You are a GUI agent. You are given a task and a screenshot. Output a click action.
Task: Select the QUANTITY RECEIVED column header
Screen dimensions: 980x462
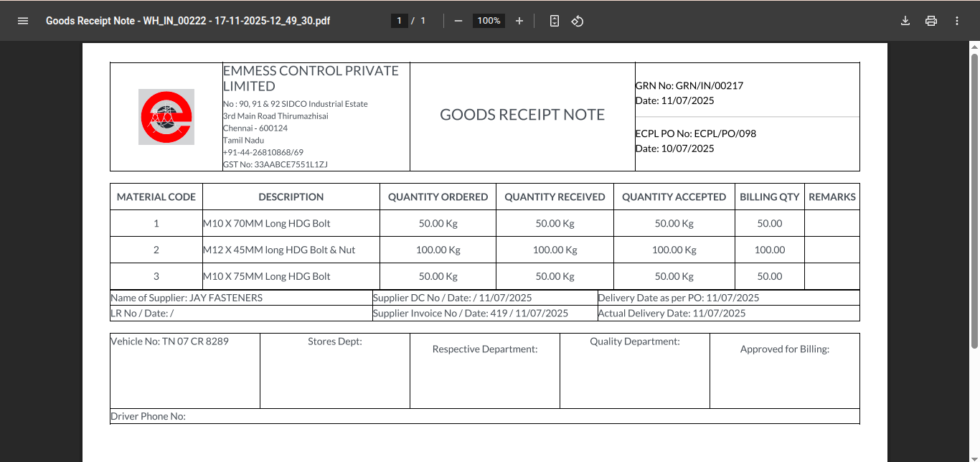click(x=555, y=197)
